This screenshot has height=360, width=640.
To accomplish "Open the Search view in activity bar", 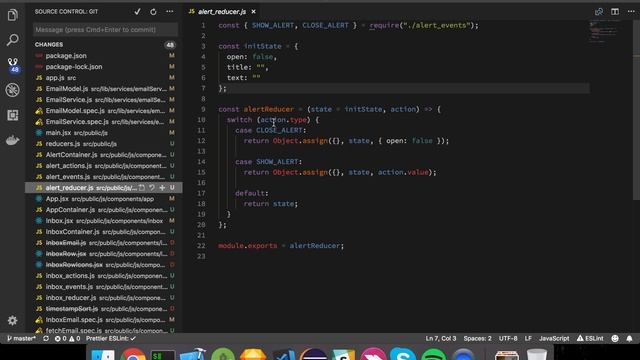I will (13, 40).
